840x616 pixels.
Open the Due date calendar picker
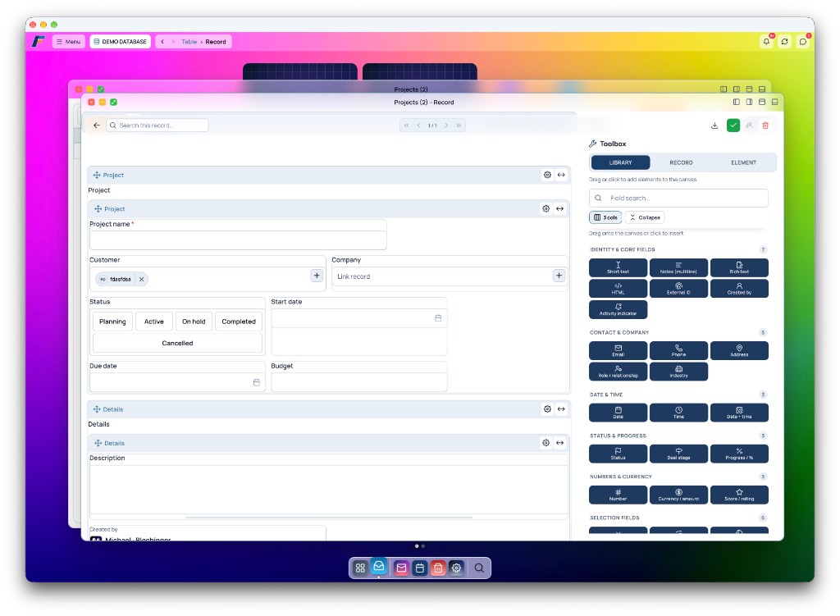(x=256, y=382)
